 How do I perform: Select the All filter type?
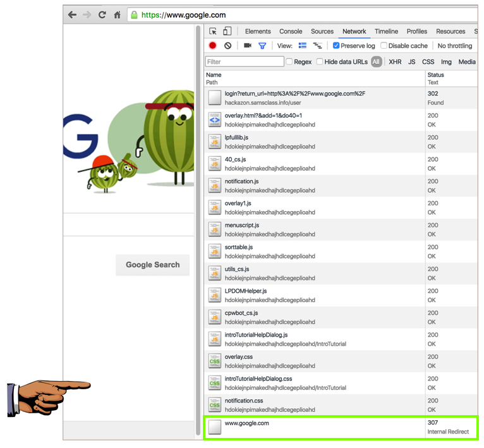377,62
